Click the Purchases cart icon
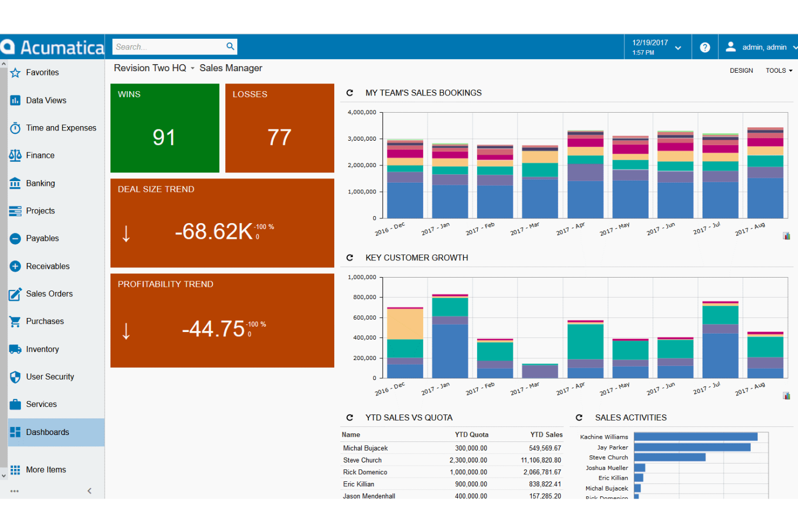The width and height of the screenshot is (798, 532). coord(15,321)
